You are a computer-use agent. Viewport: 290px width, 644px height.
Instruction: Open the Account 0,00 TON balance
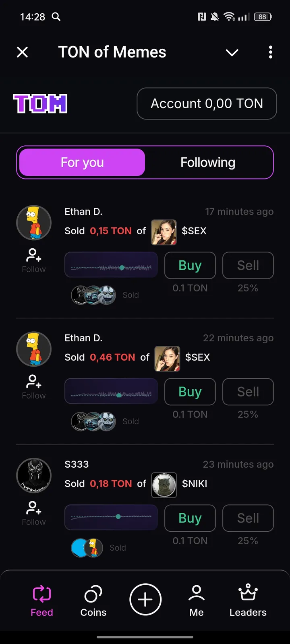pyautogui.click(x=207, y=104)
